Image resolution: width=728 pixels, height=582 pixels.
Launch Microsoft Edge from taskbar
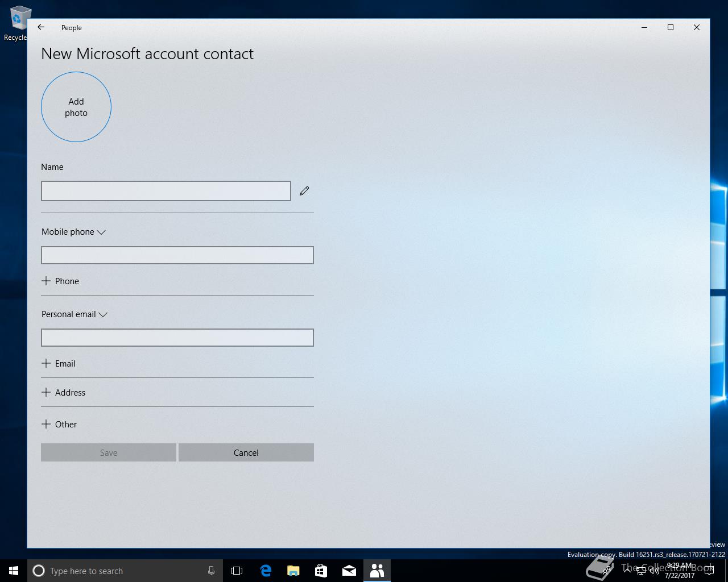point(266,571)
